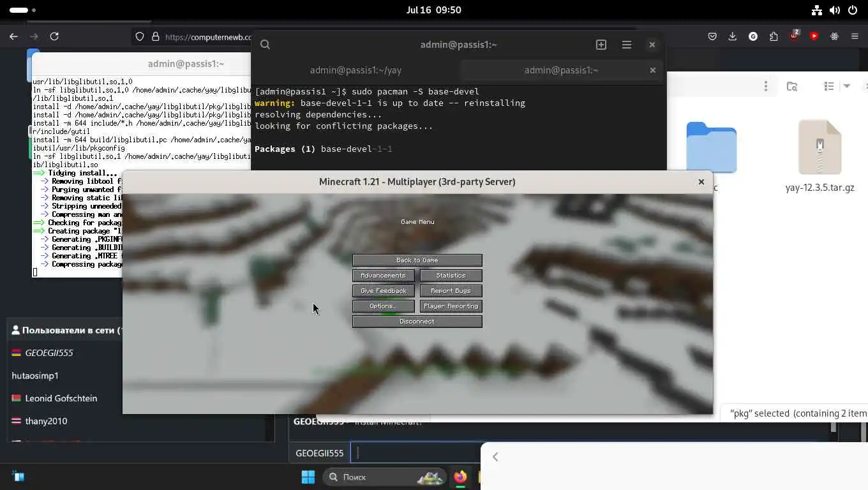Click the red play-button extension icon
868x490 pixels.
coord(814,36)
